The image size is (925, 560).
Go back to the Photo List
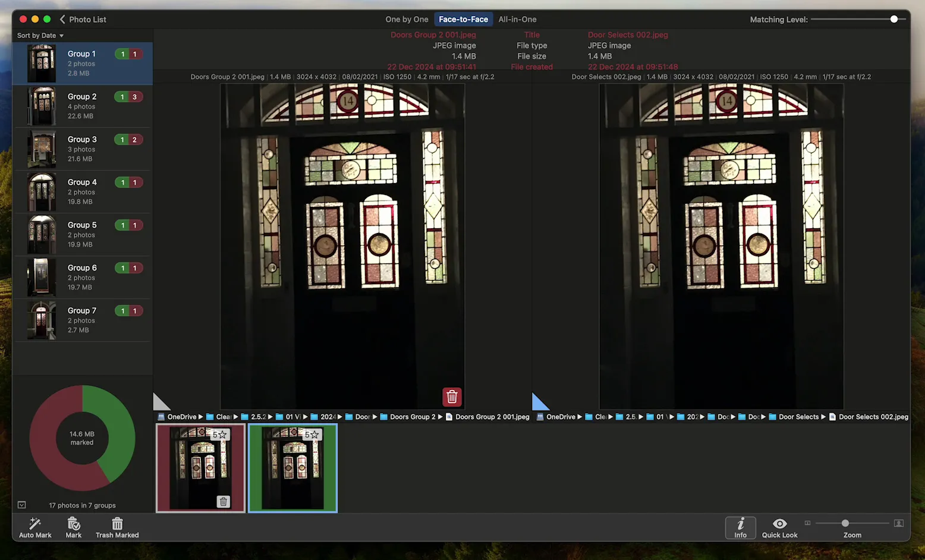[x=82, y=19]
